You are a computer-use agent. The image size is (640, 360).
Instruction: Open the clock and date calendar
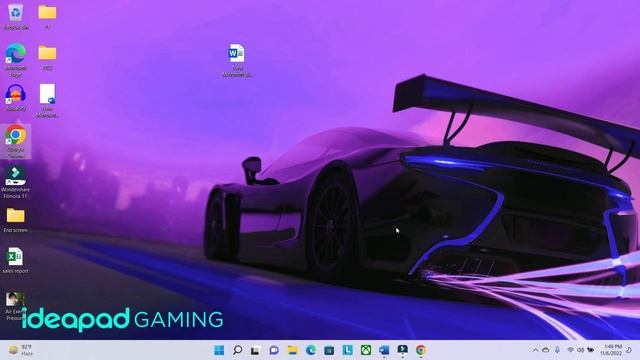click(611, 350)
